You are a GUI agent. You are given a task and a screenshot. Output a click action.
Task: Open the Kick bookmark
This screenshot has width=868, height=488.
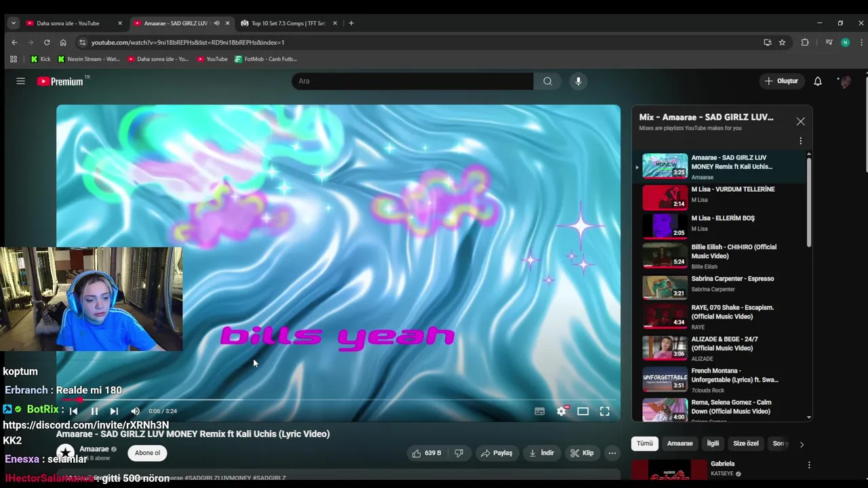(x=40, y=59)
